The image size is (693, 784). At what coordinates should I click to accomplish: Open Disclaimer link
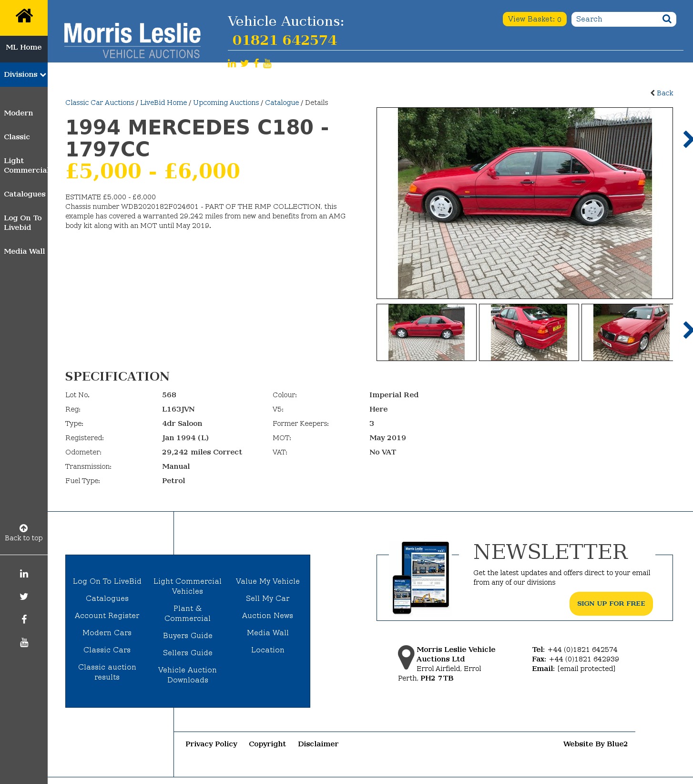pyautogui.click(x=318, y=744)
